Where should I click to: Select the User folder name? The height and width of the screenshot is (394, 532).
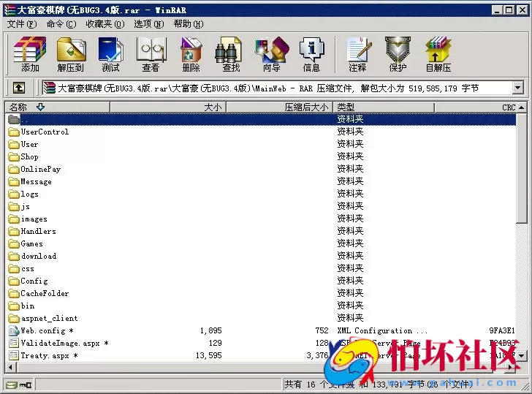click(29, 144)
